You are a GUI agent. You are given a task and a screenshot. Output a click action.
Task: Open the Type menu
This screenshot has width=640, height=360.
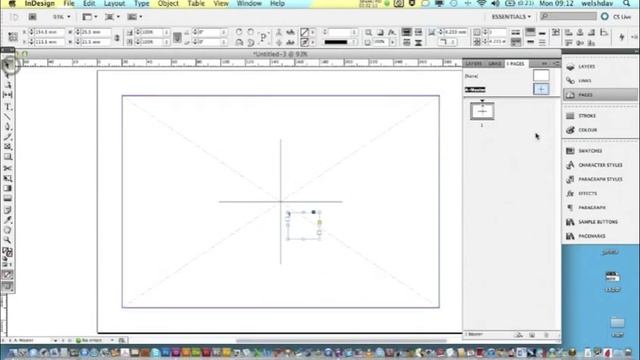(x=142, y=4)
